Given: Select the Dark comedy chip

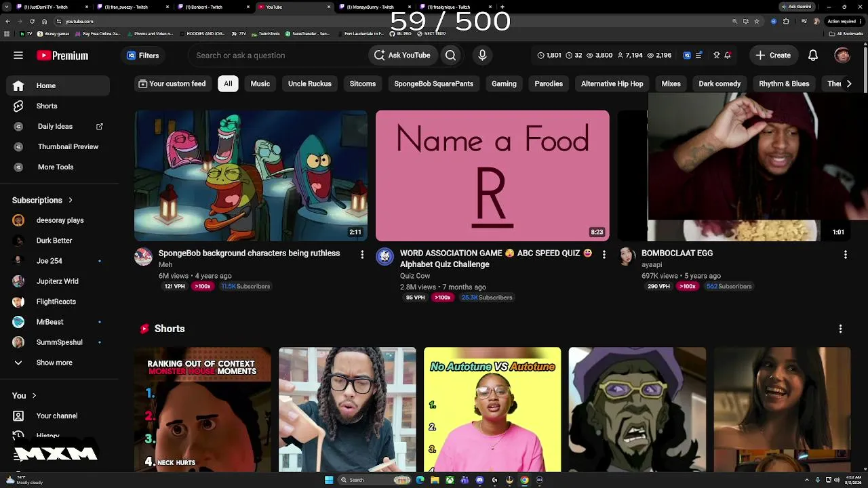Looking at the screenshot, I should pyautogui.click(x=719, y=84).
